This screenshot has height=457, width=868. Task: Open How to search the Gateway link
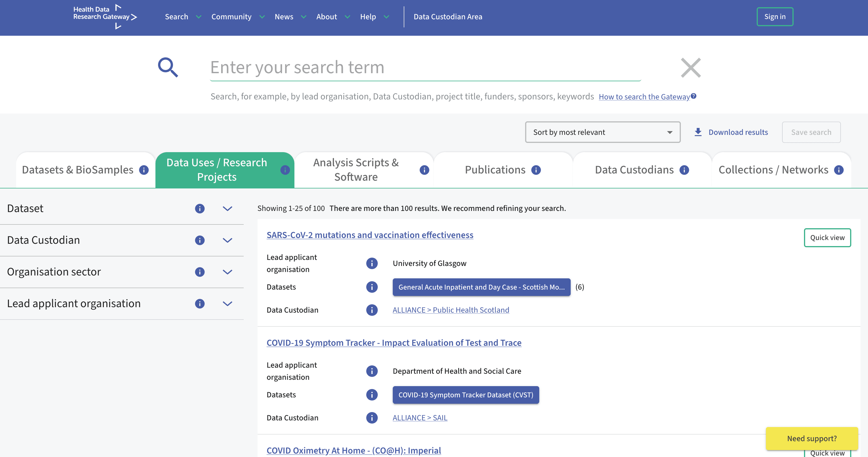click(644, 97)
